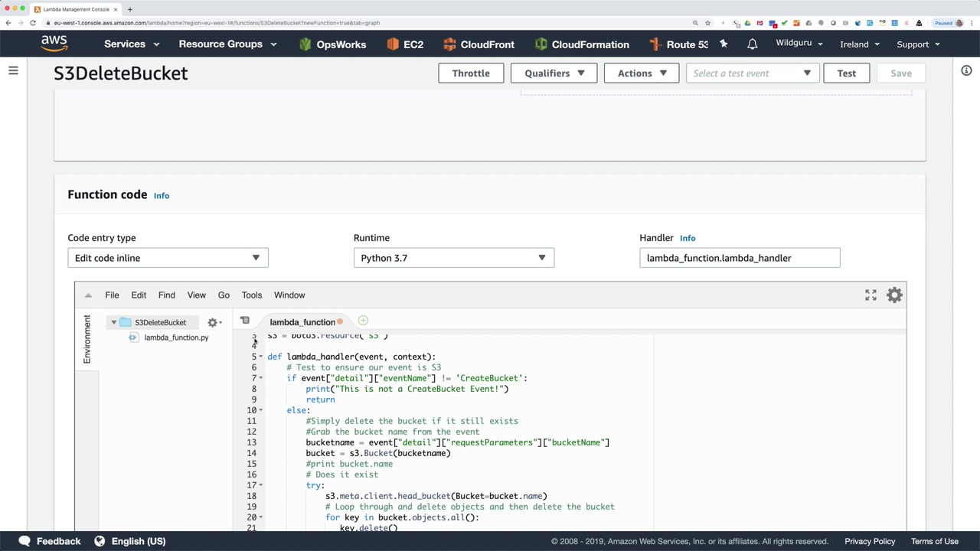Screen dimensions: 980x551
Task: Open the info panel icon at right
Action: pyautogui.click(x=966, y=71)
